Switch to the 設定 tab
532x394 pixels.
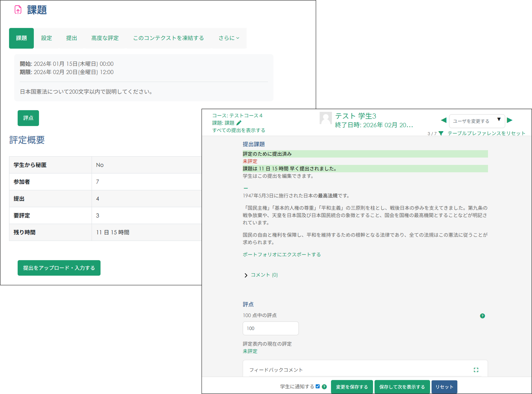click(x=47, y=38)
